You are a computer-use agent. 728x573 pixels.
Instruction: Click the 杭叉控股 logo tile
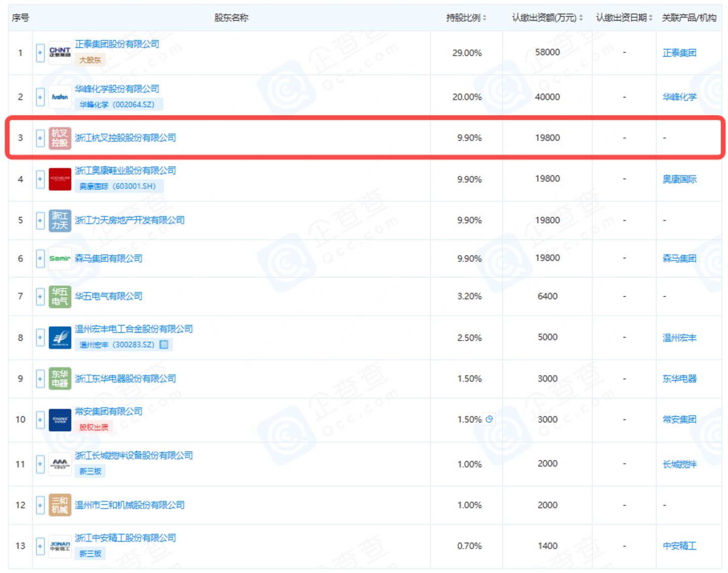pyautogui.click(x=60, y=138)
